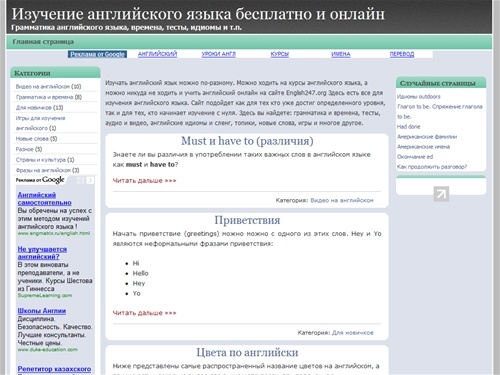Screen dimensions: 500x375
Task: Open the ПЕРЕВОД ad link
Action: [x=402, y=54]
